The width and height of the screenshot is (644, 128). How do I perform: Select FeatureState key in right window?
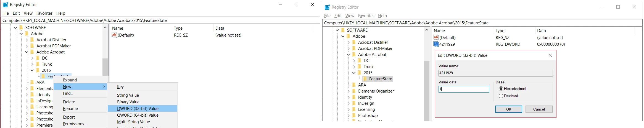coord(381,79)
